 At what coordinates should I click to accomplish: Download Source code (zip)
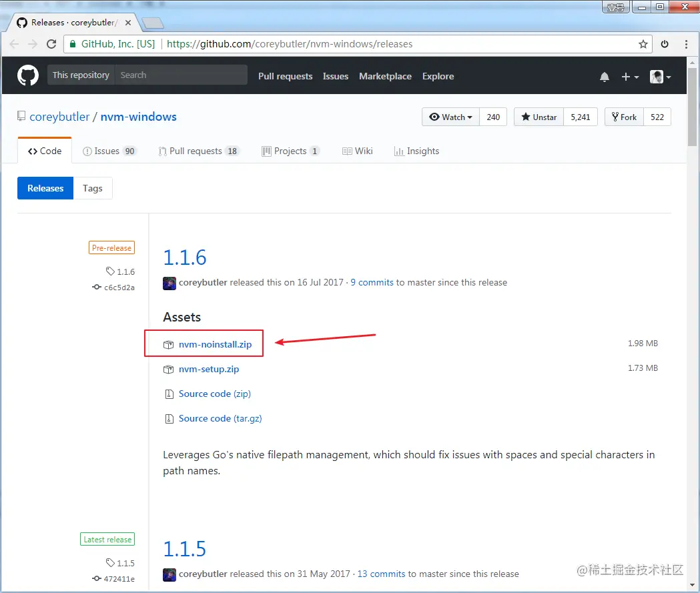[x=215, y=394]
